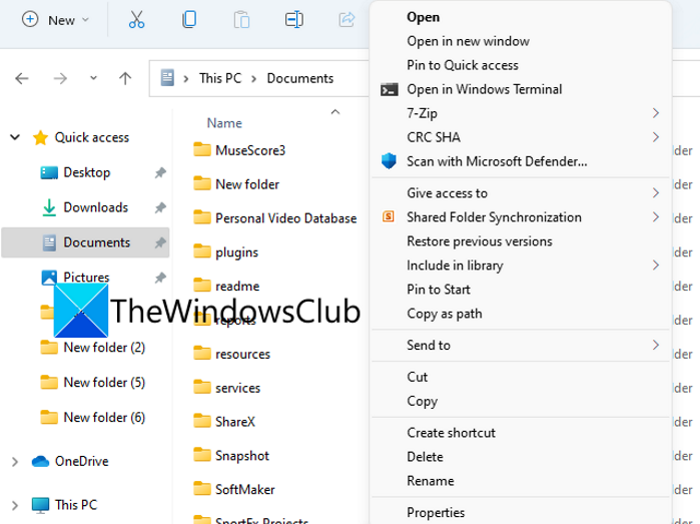The image size is (700, 524).
Task: Expand breadcrumb chevron before This PC
Action: tap(186, 79)
